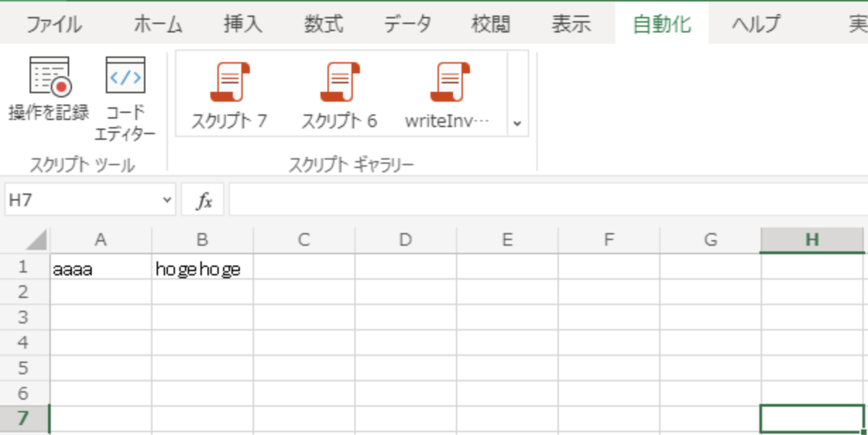Select column D by its header
868x435 pixels.
point(405,239)
